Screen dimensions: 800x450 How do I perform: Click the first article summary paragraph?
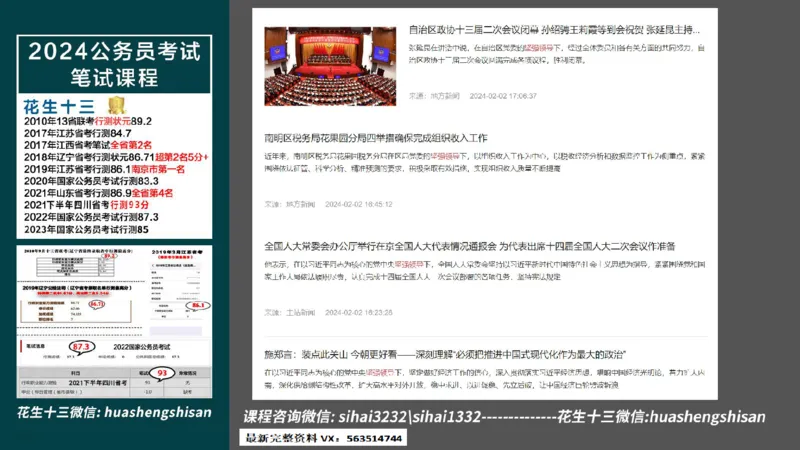tap(557, 54)
